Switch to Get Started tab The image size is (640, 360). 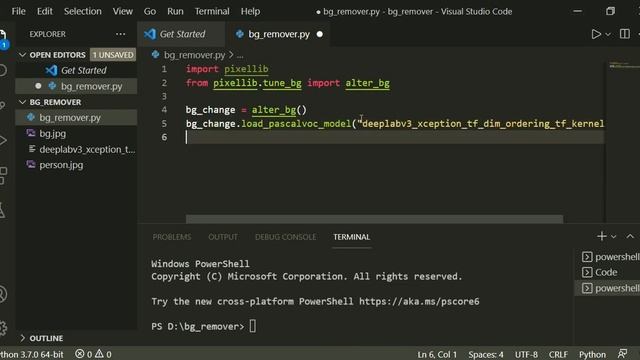click(181, 34)
